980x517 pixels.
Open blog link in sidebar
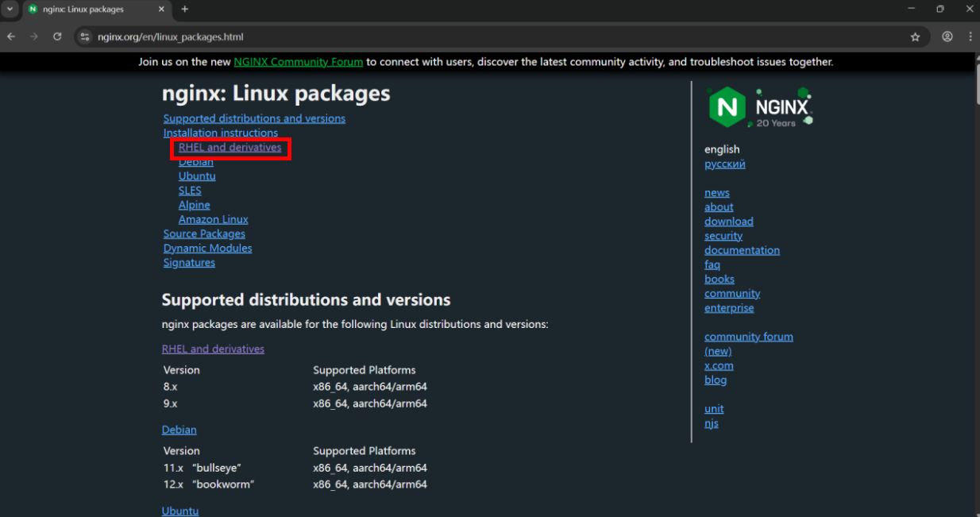[x=716, y=380]
